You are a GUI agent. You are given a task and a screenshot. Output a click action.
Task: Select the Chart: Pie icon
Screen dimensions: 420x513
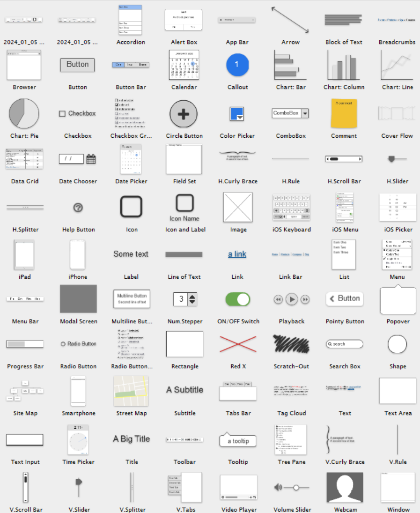click(x=24, y=113)
